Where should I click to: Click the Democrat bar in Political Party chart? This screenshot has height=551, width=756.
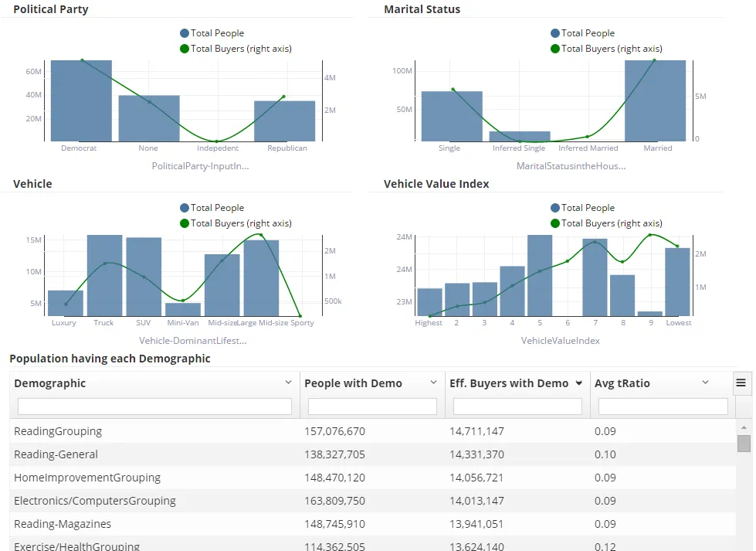[81, 100]
